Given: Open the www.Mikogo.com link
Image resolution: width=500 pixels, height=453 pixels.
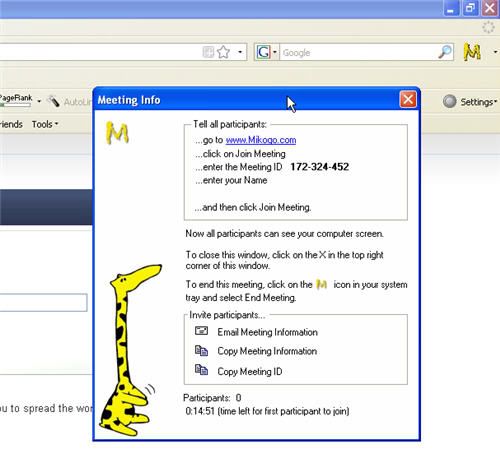Looking at the screenshot, I should click(261, 140).
